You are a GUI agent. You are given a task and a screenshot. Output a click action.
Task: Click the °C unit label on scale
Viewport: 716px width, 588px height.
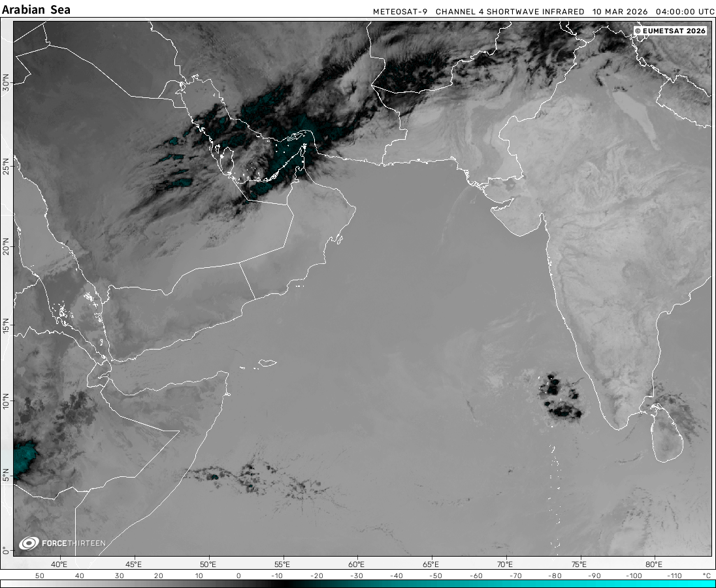(x=706, y=576)
